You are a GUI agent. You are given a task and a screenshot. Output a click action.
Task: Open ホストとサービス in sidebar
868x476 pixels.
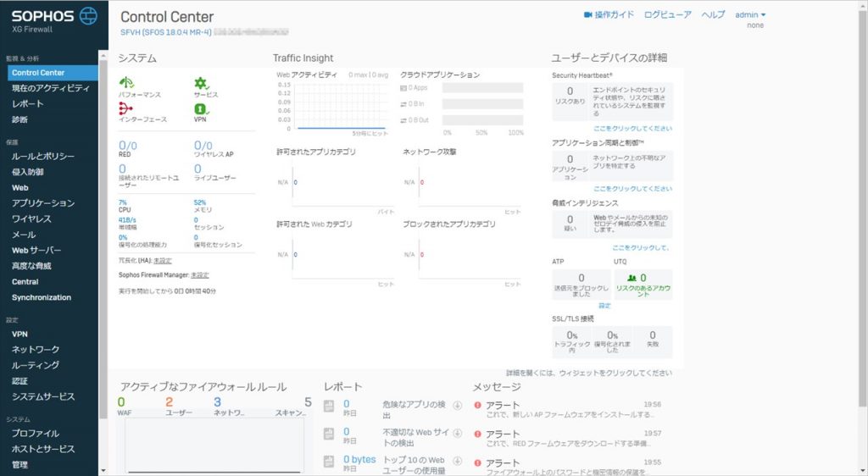tap(43, 449)
